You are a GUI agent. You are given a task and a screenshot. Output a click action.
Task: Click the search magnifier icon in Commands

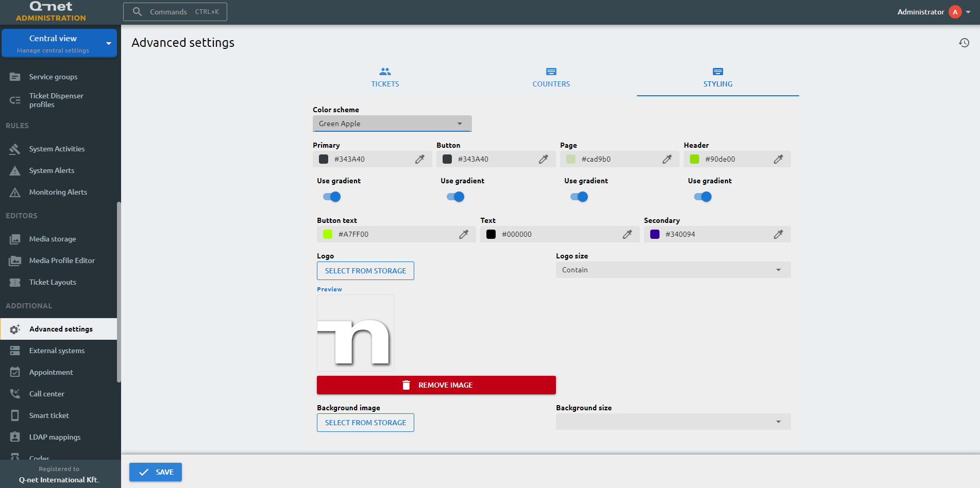click(137, 11)
